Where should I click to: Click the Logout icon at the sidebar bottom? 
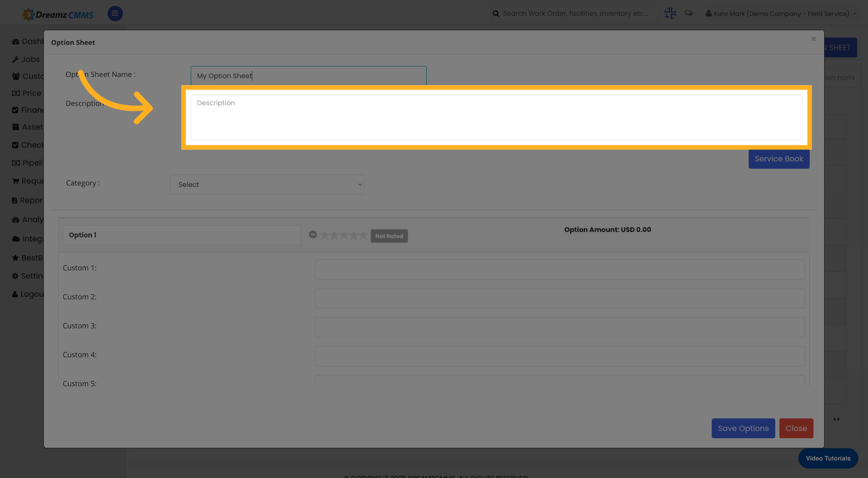[x=15, y=294]
